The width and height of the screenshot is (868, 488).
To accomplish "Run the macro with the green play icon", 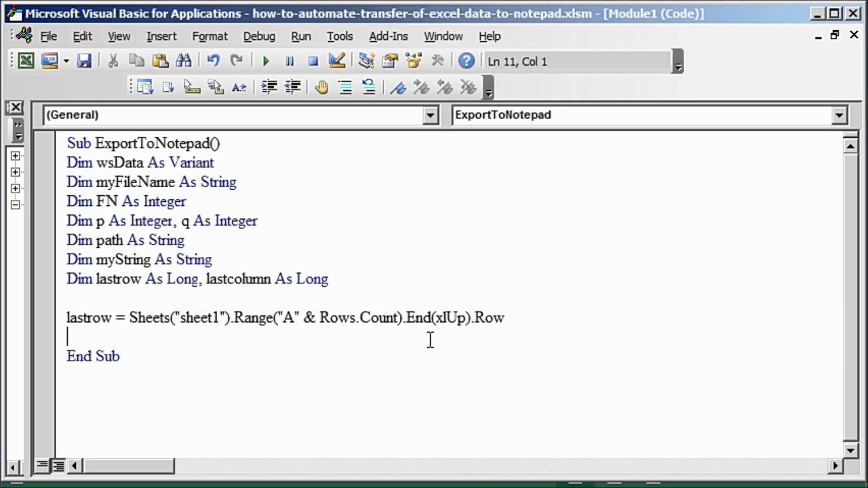I will (266, 61).
